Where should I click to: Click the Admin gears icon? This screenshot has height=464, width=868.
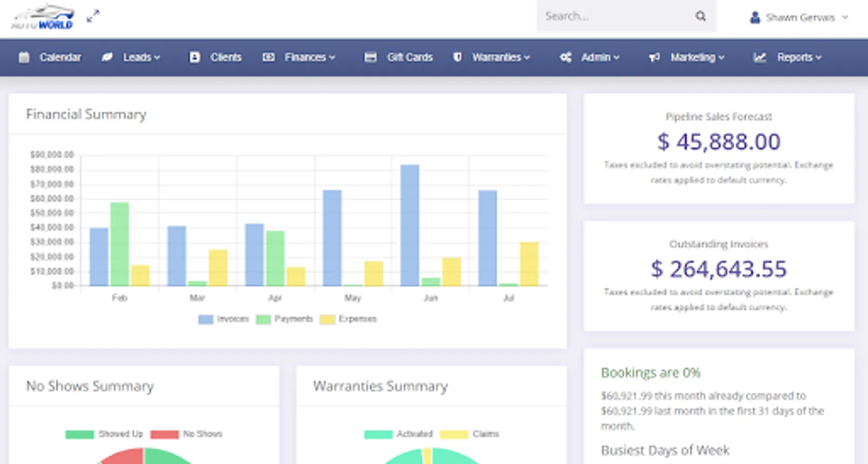pos(566,57)
